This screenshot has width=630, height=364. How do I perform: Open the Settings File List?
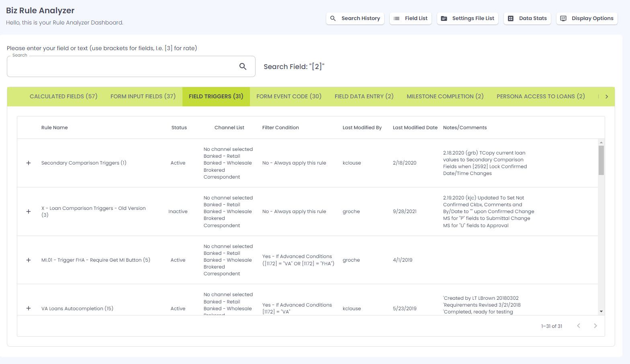pos(468,18)
